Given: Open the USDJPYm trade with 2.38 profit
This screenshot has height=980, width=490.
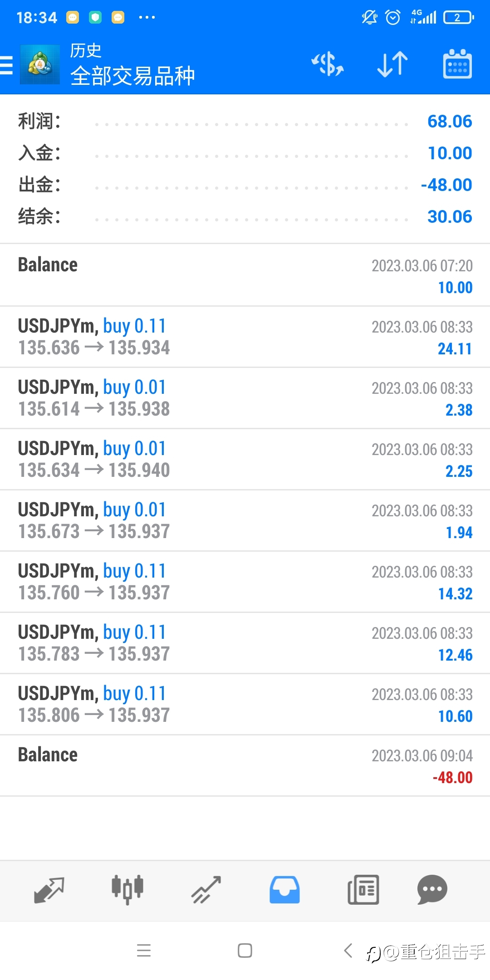Looking at the screenshot, I should click(x=245, y=398).
